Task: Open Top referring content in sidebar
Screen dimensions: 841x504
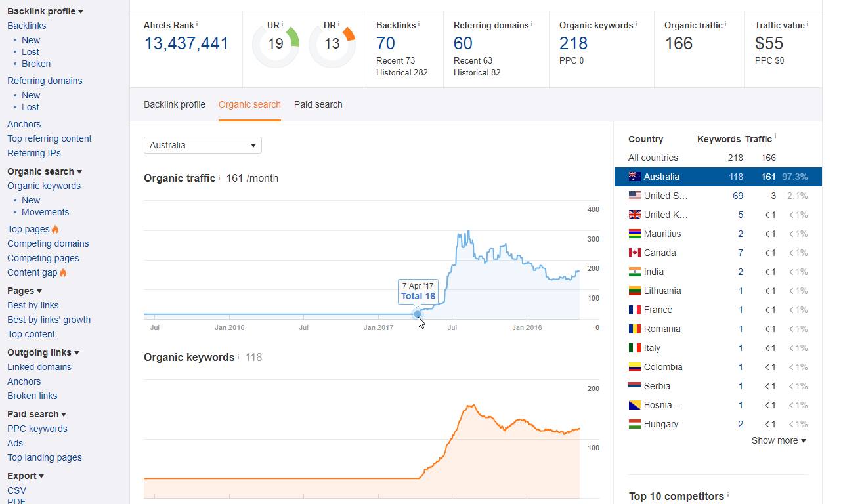Action: [x=49, y=138]
